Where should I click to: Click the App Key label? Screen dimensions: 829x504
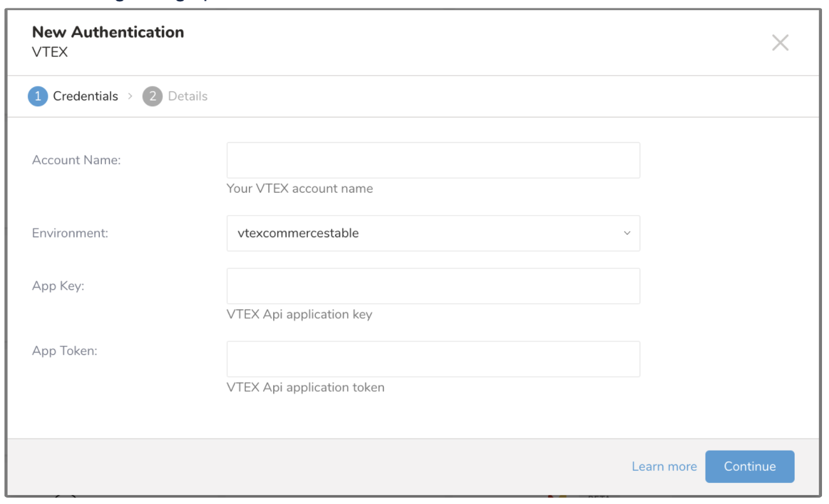tap(58, 286)
